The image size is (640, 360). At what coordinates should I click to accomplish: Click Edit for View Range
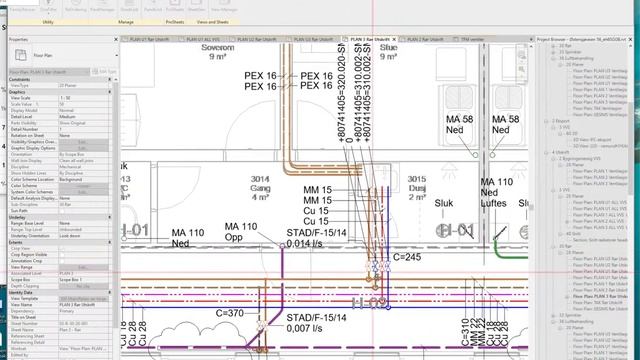84,267
